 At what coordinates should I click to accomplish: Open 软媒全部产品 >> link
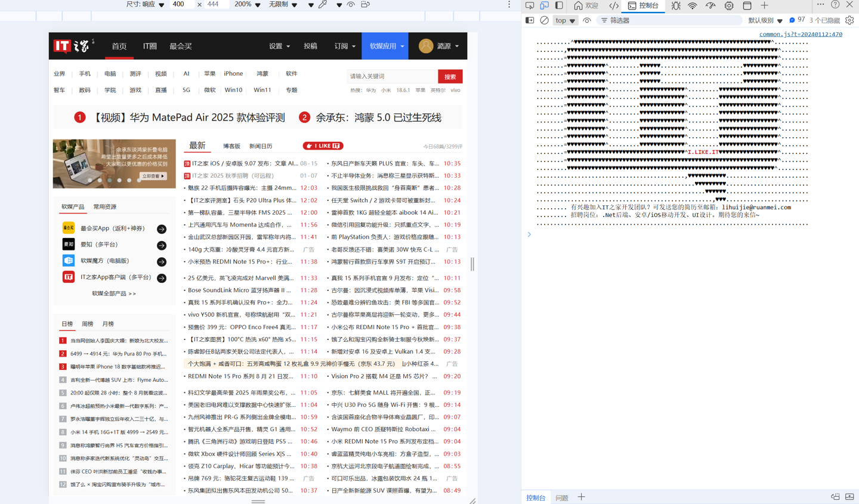pyautogui.click(x=114, y=293)
